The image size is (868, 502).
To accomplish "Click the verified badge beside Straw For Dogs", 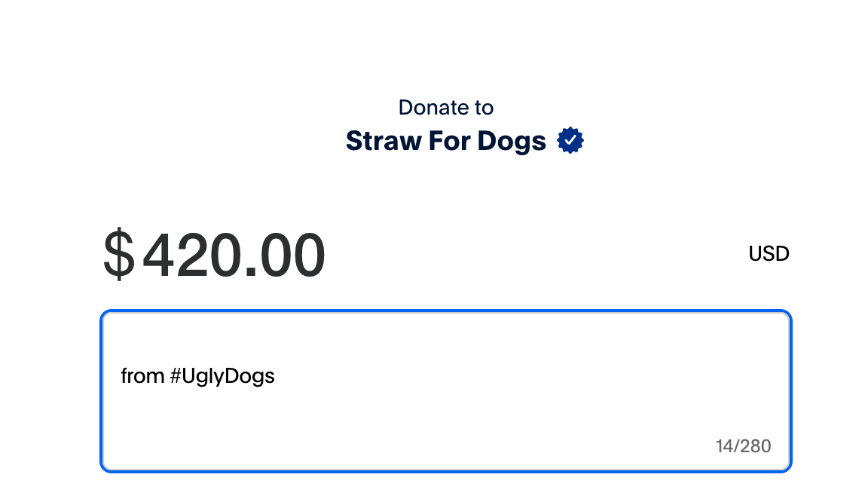I will (x=570, y=141).
